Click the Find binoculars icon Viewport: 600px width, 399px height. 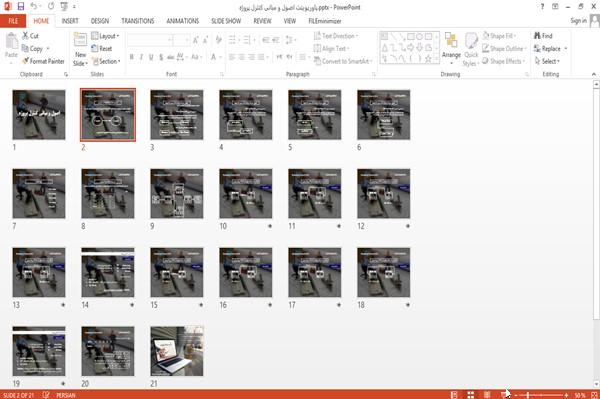[x=537, y=36]
